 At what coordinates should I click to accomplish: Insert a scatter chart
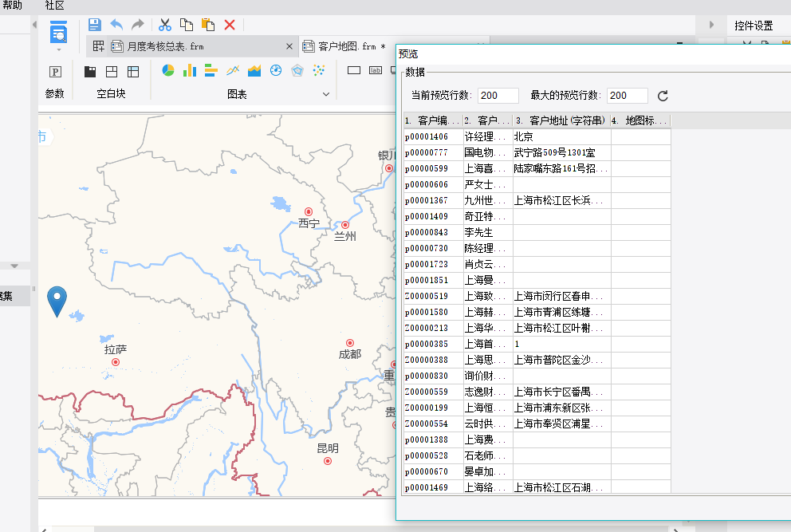pos(319,70)
